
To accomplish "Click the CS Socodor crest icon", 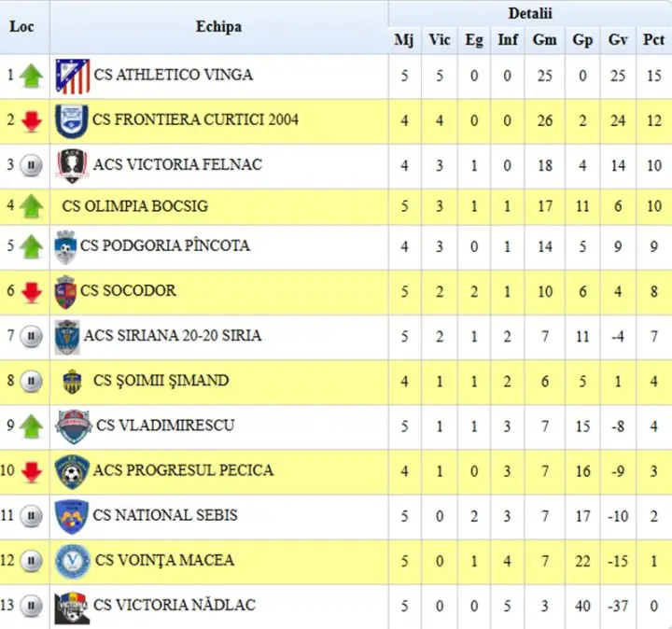I will click(x=65, y=292).
